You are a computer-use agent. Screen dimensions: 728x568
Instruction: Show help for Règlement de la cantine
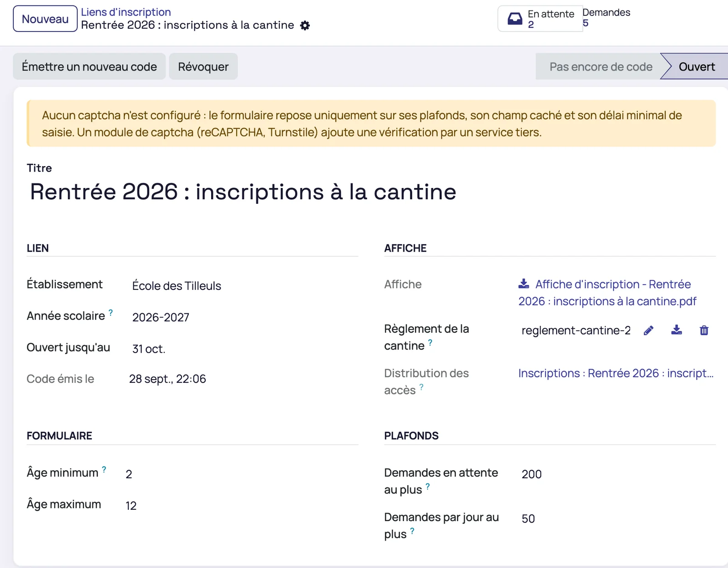click(430, 343)
